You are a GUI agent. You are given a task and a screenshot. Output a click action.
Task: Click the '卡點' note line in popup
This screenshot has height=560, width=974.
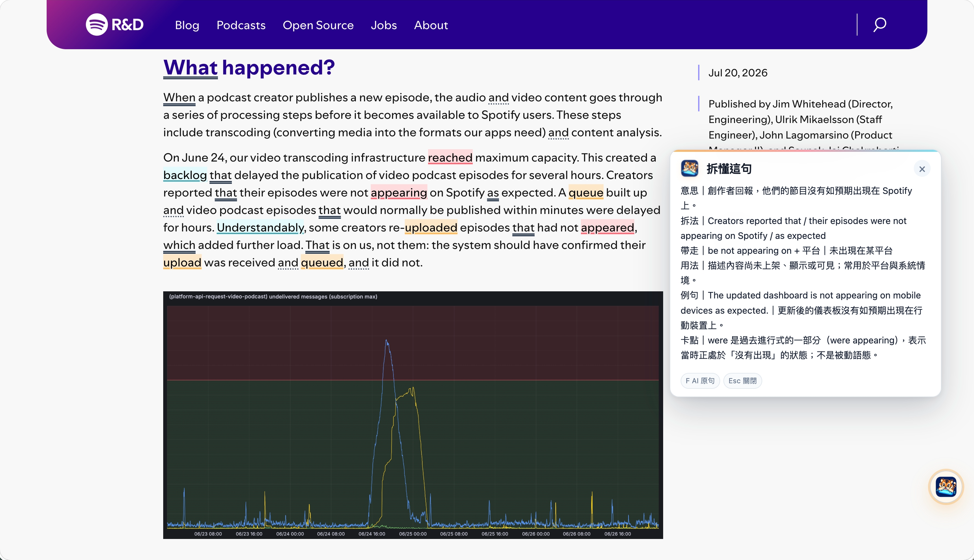click(803, 348)
